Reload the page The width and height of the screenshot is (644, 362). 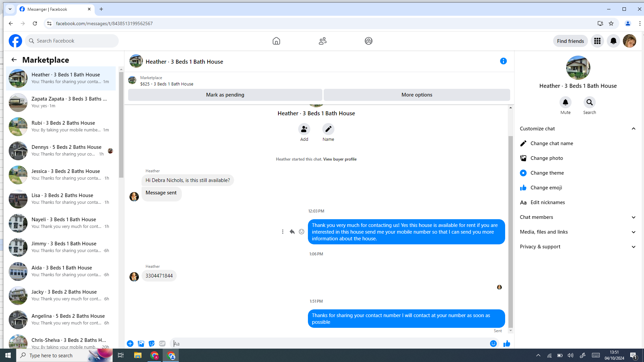35,23
